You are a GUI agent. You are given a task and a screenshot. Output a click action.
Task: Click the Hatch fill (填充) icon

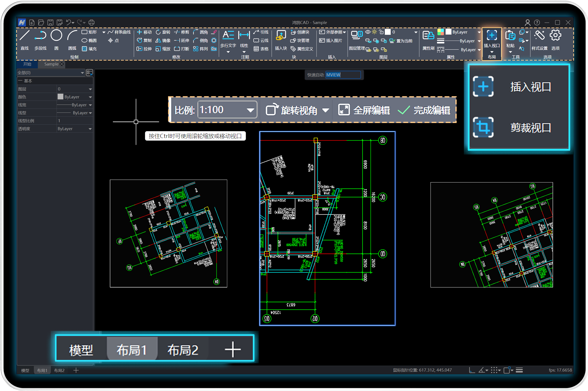85,49
